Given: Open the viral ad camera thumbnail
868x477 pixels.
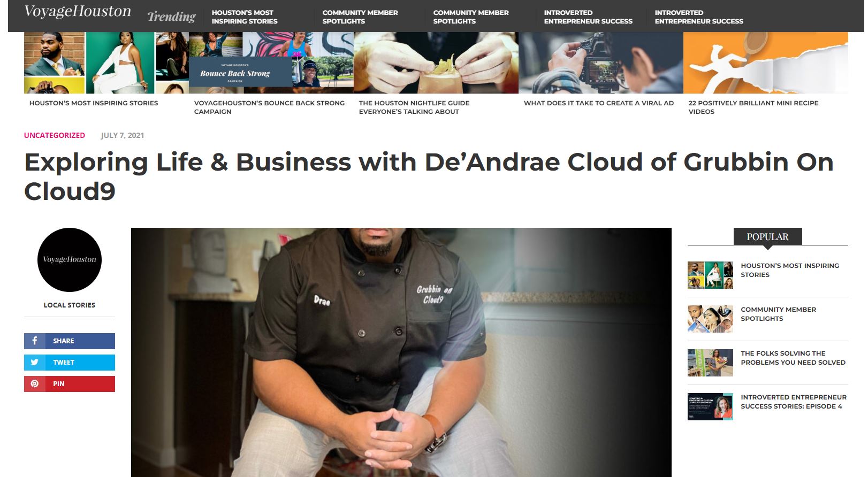Looking at the screenshot, I should [x=601, y=63].
